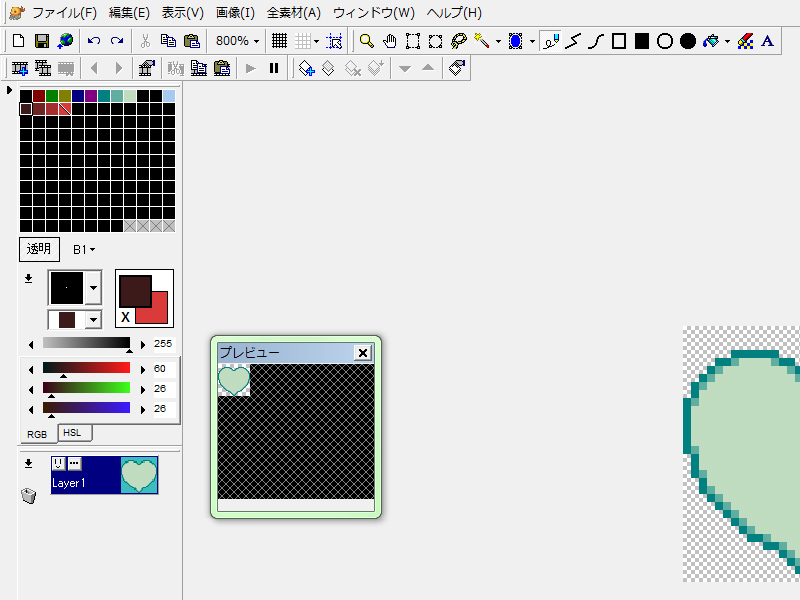This screenshot has height=600, width=800.
Task: Click the frame duplicate filmstrip icon
Action: click(x=43, y=68)
